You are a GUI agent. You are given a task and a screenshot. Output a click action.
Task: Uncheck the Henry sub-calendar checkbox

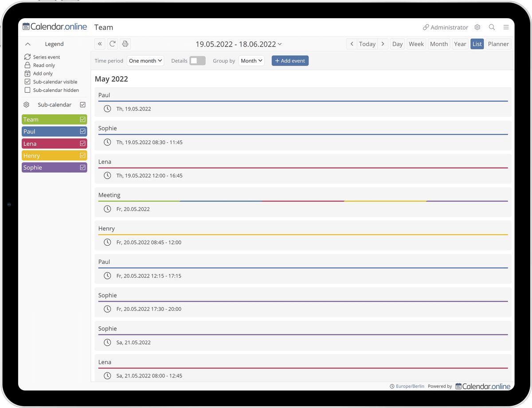click(82, 156)
